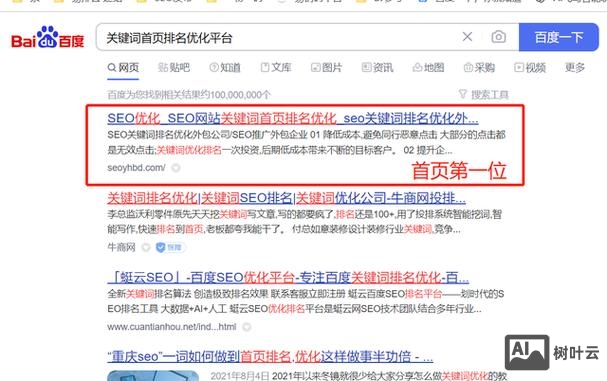
Task: Open SEO优化_SEO网站关键词首页排名优化 result link
Action: 293,118
